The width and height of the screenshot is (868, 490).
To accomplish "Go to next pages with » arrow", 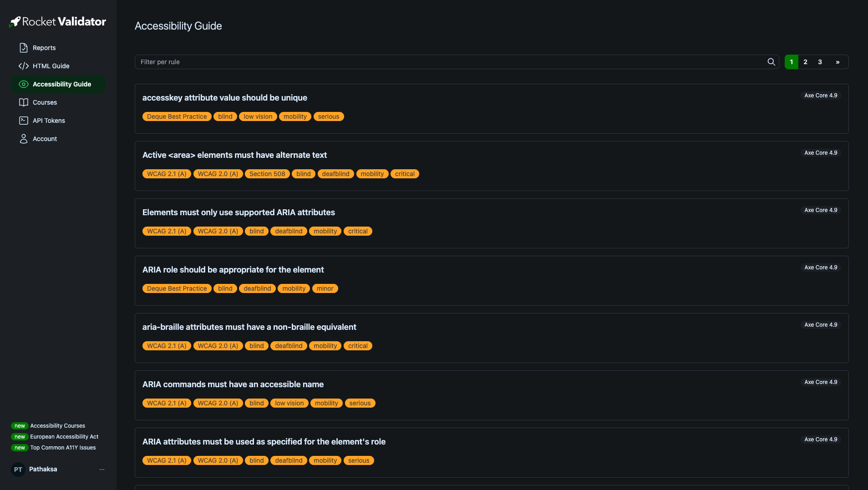I will point(838,62).
